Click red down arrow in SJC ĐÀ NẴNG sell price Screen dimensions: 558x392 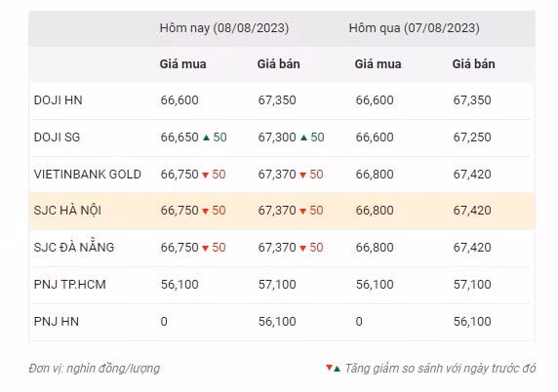302,248
